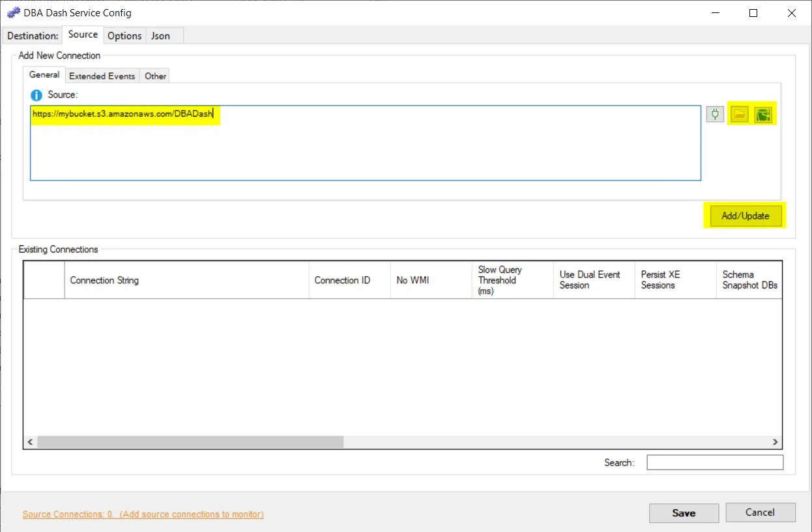Cancel the service configuration dialog
The width and height of the screenshot is (812, 532).
point(760,512)
